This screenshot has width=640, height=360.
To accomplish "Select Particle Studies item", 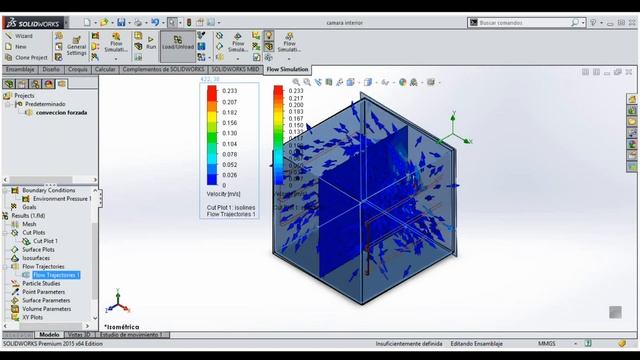I will [x=41, y=284].
